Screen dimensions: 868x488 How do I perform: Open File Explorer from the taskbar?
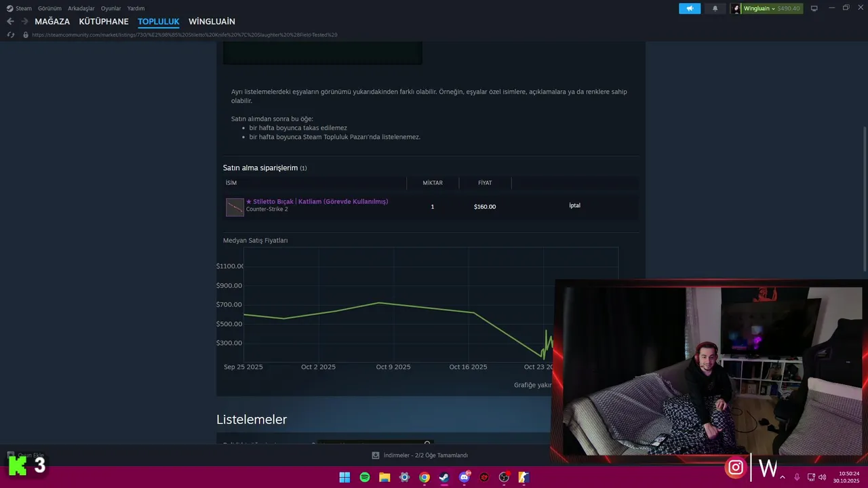(384, 477)
